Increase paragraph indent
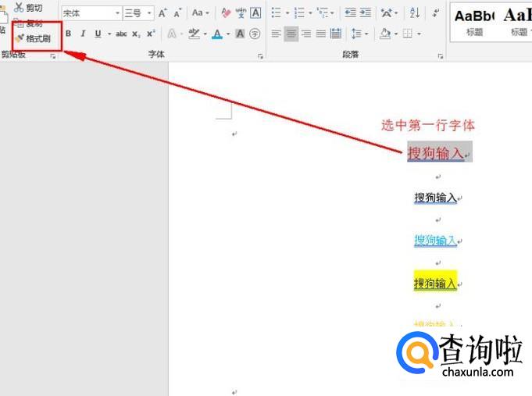532x396 pixels. (x=365, y=13)
